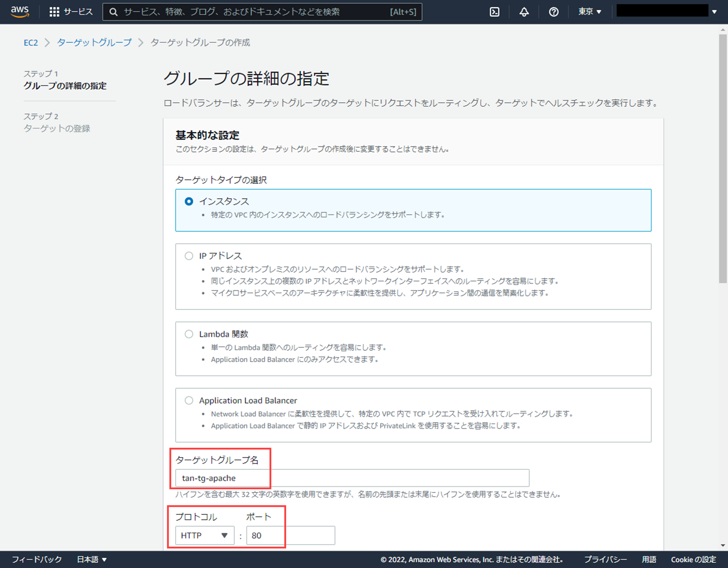The image size is (728, 568).
Task: Select the インスタンス target type
Action: 189,201
